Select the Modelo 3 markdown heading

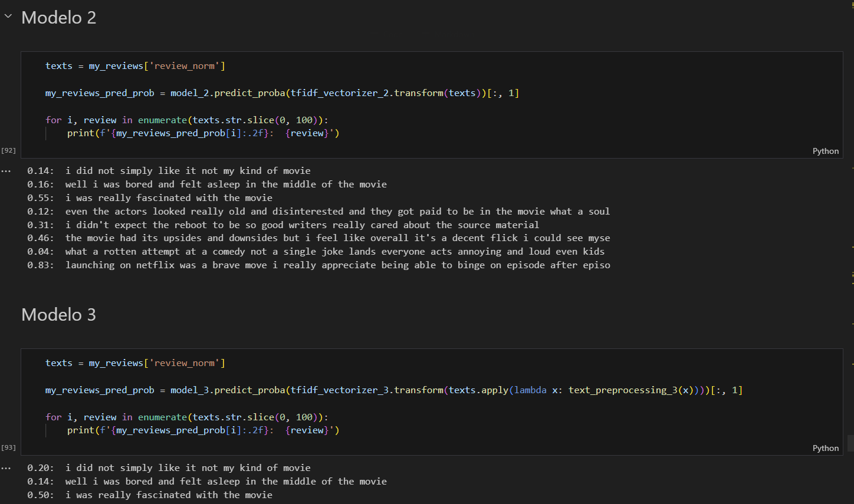(x=58, y=315)
